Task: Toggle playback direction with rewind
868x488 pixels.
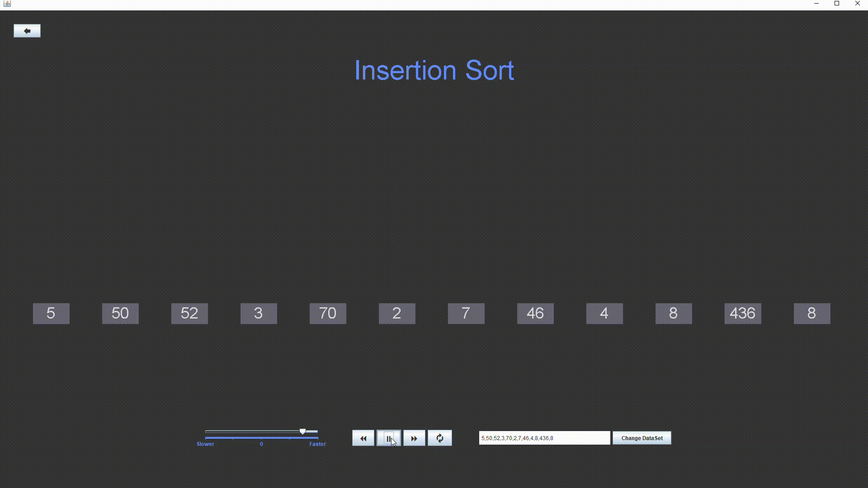Action: pos(363,438)
